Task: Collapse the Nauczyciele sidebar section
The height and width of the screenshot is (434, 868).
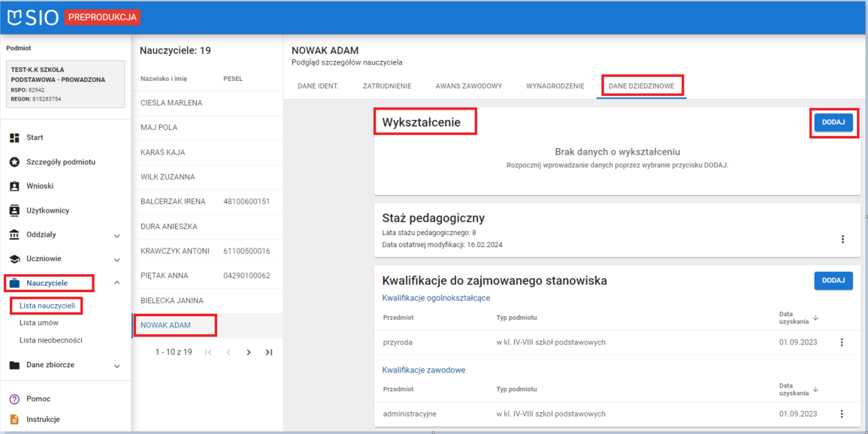Action: pos(116,283)
